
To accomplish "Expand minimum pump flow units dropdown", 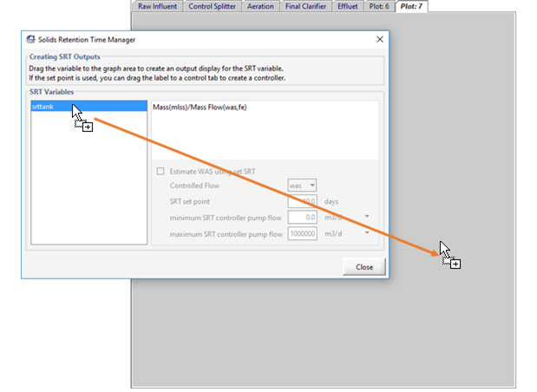I will [x=368, y=217].
